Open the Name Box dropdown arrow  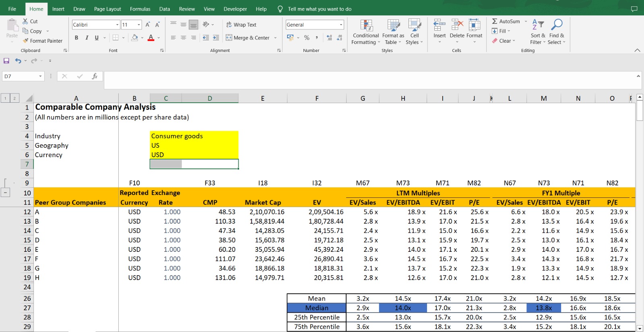(x=40, y=76)
